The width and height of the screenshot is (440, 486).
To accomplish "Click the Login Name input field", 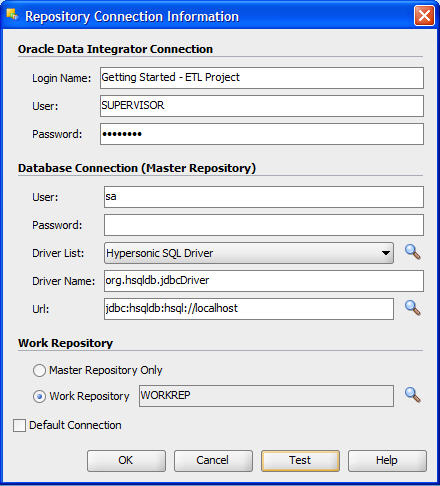I will coord(262,78).
